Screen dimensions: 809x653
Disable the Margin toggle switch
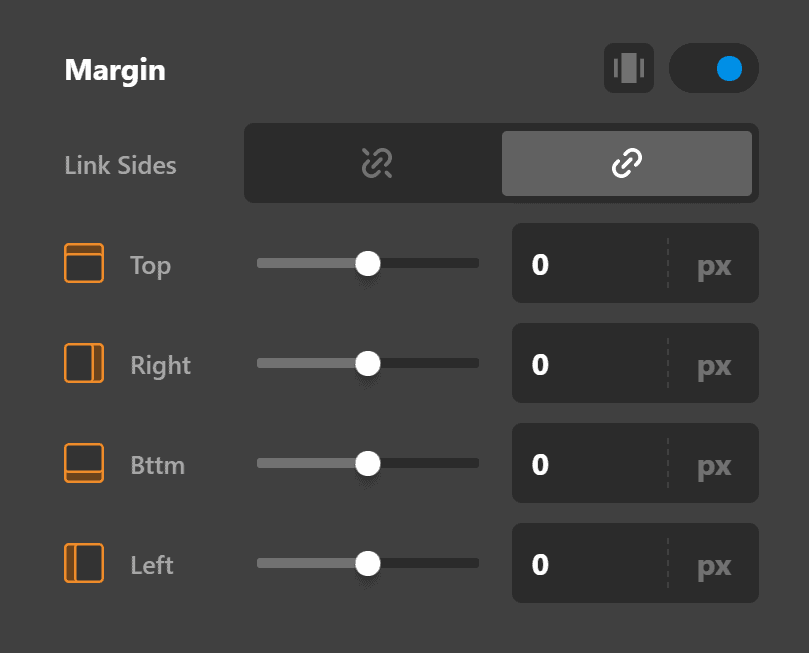click(x=714, y=68)
